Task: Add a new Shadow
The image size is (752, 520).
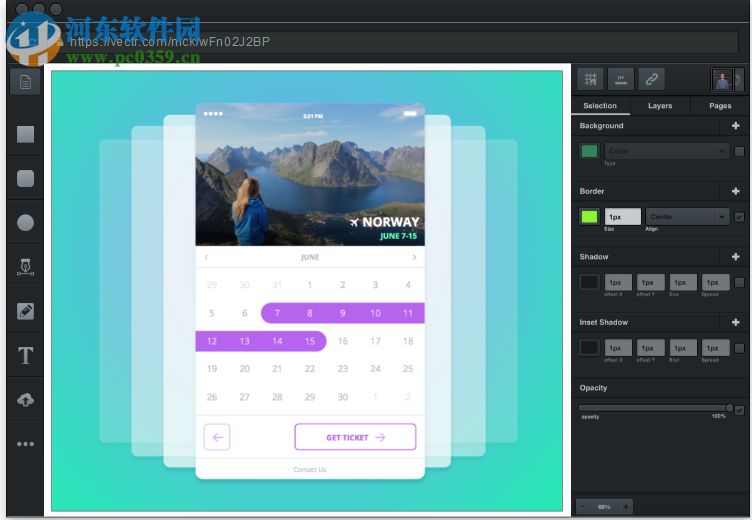Action: [x=736, y=257]
